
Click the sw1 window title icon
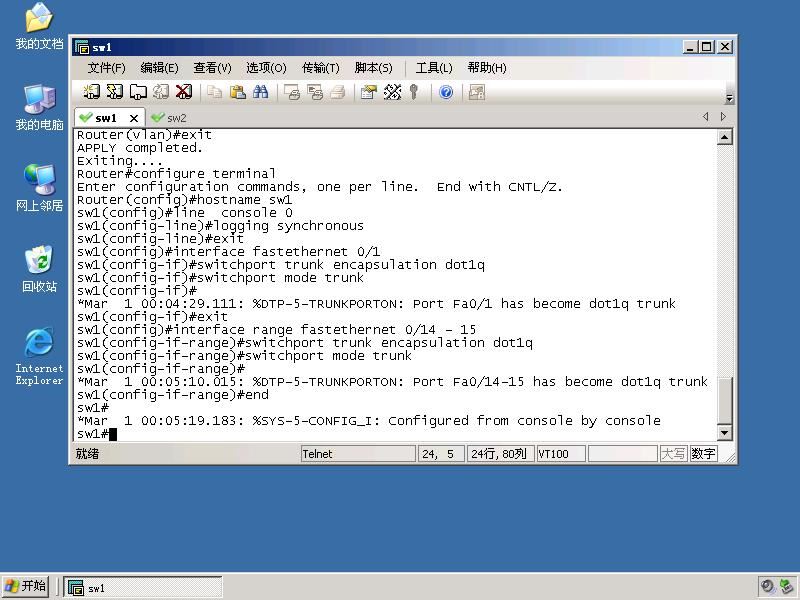82,47
